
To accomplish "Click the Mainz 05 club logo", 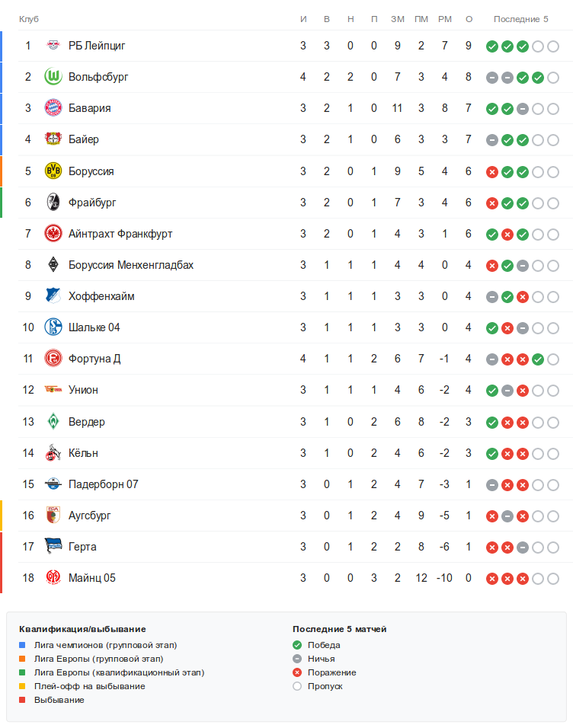I will (53, 578).
